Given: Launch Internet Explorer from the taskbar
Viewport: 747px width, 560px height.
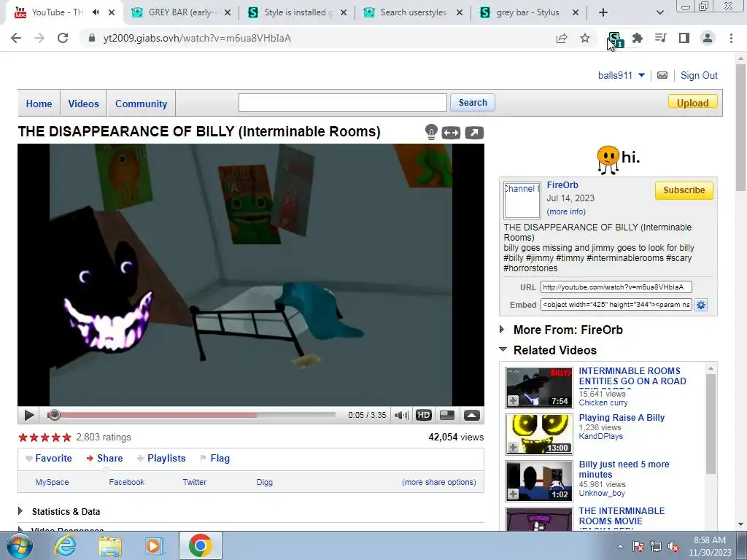Looking at the screenshot, I should tap(65, 545).
